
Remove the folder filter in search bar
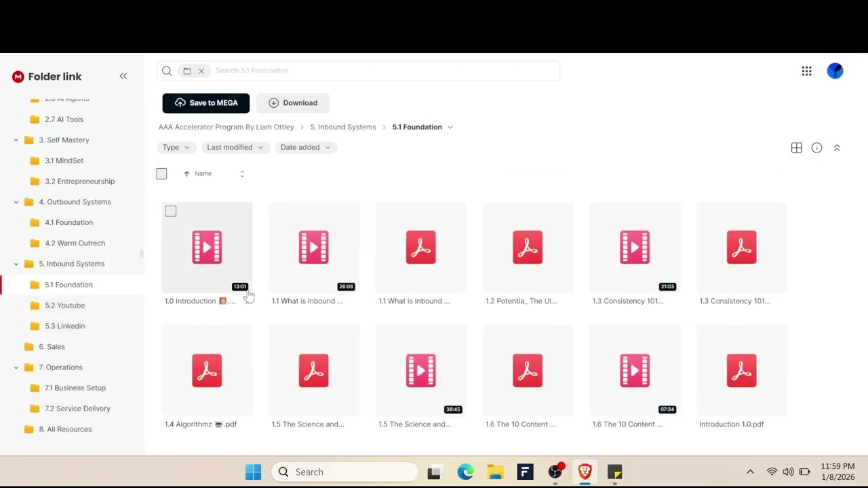[x=201, y=70]
